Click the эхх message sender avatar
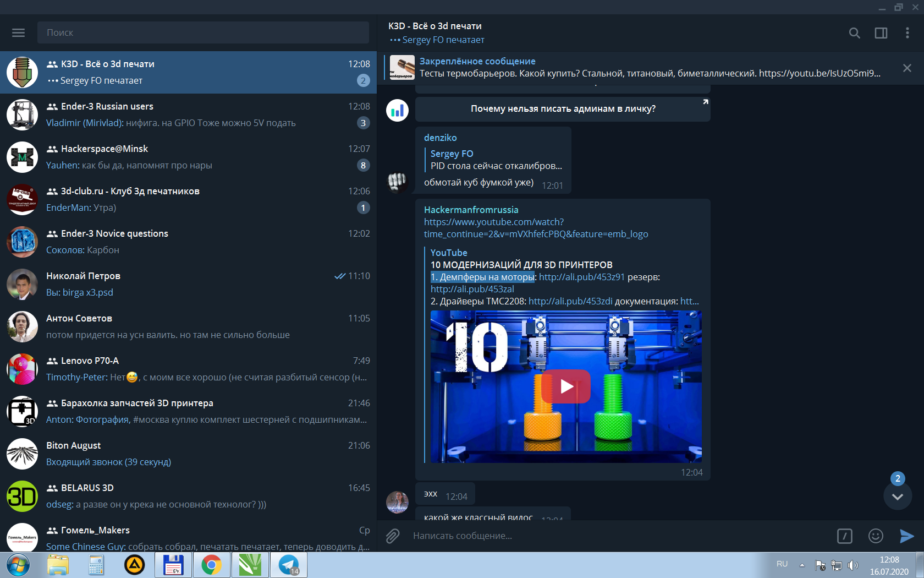Viewport: 924px width, 578px height. (397, 502)
